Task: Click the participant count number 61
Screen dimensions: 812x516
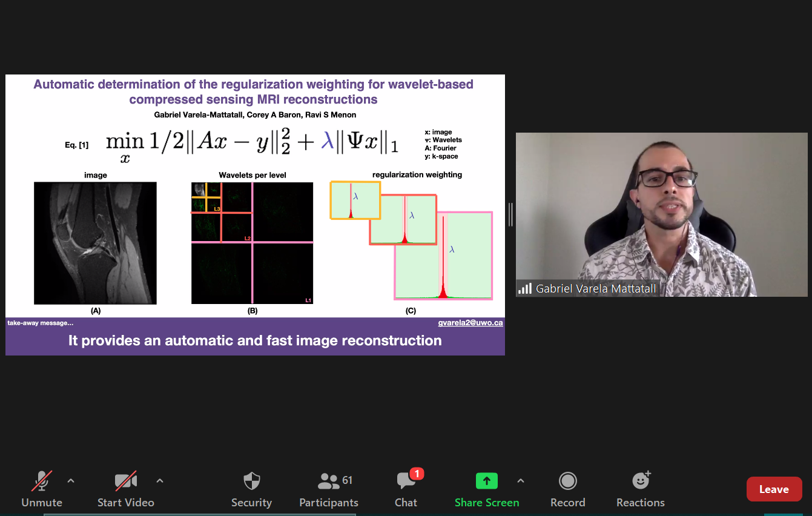Action: tap(348, 480)
